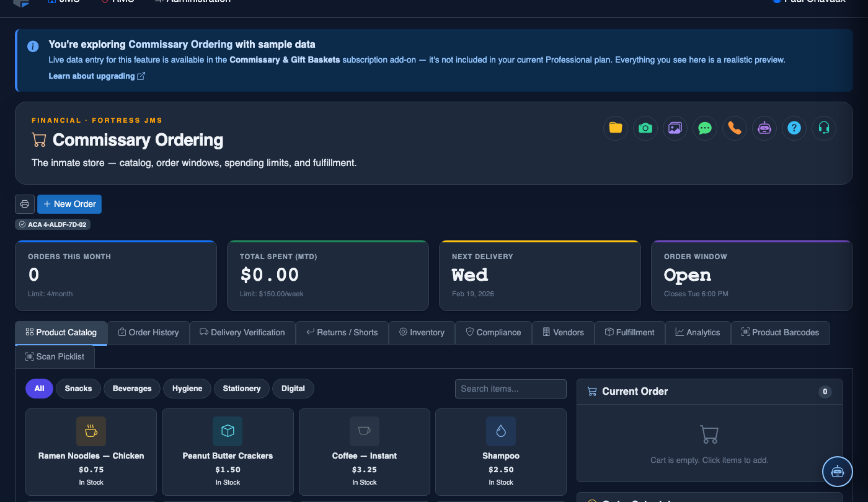Switch to Compliance tab
This screenshot has width=868, height=502.
(494, 332)
